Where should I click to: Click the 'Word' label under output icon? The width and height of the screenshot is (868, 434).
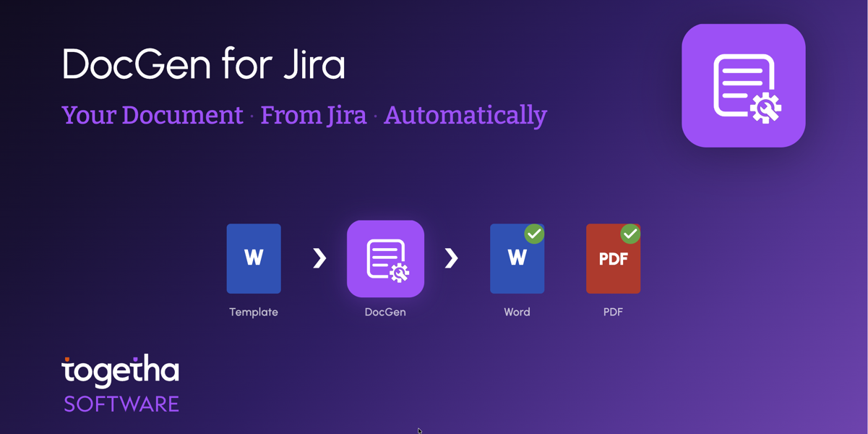(x=517, y=312)
